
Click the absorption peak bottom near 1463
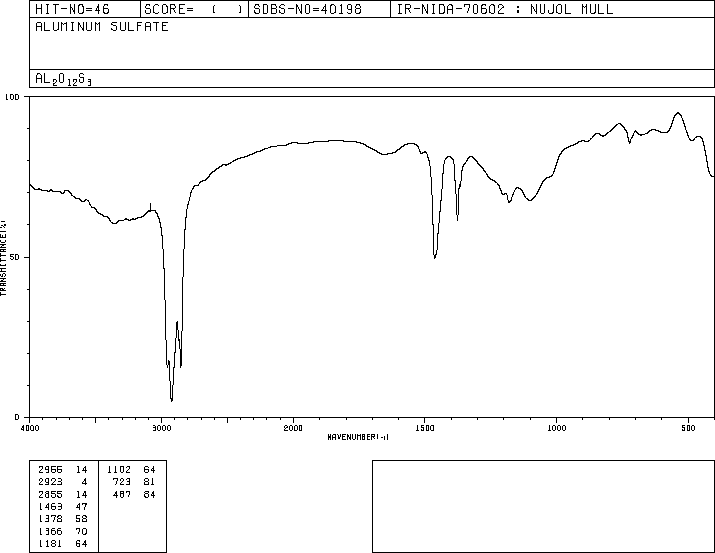(434, 258)
